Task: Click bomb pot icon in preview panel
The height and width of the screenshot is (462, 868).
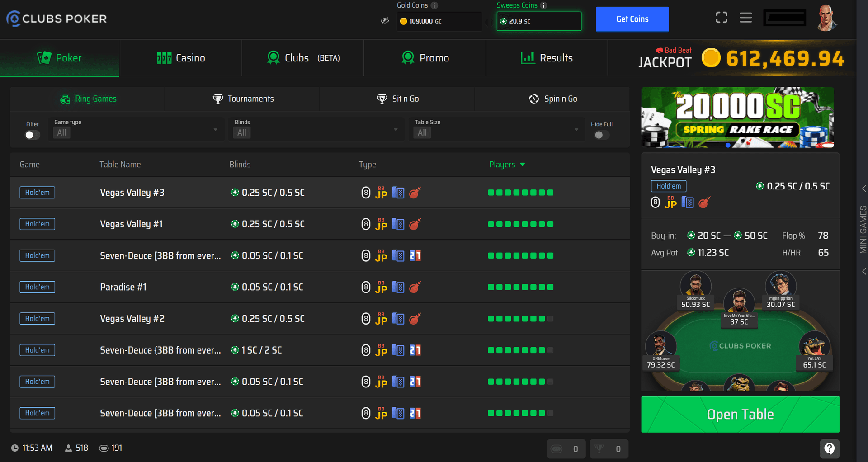Action: tap(704, 203)
